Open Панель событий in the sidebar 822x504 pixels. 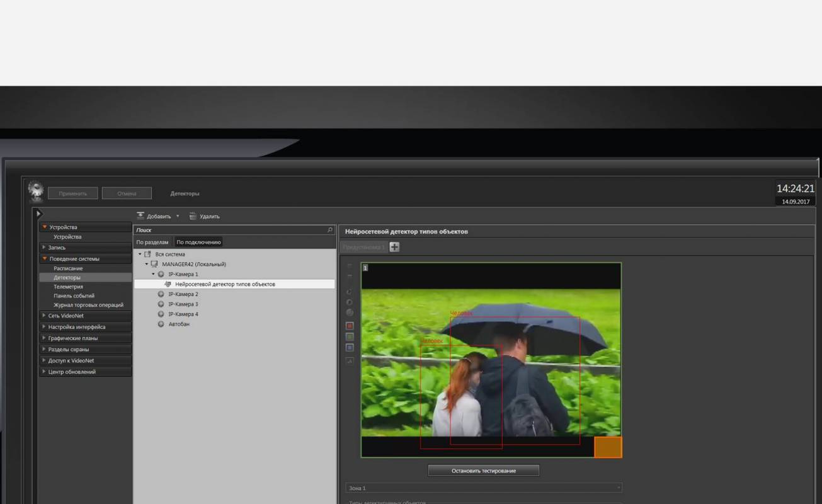coord(74,295)
